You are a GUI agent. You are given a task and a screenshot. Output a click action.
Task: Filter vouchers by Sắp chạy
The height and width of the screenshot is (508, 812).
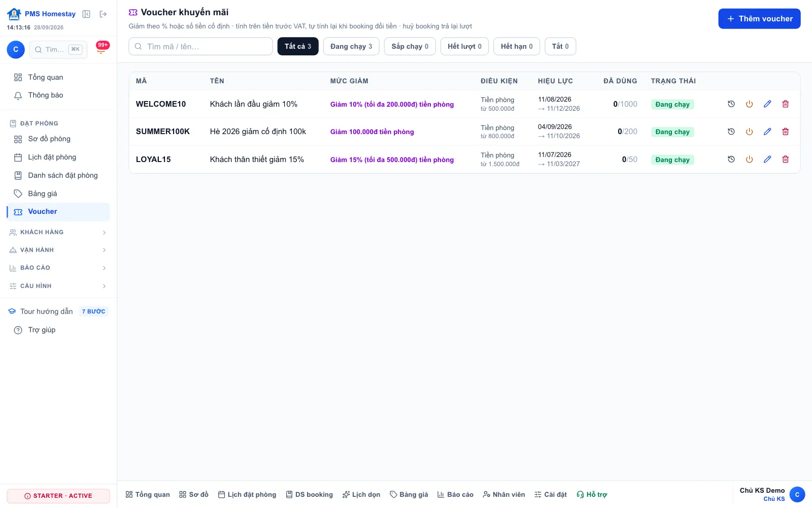click(410, 46)
